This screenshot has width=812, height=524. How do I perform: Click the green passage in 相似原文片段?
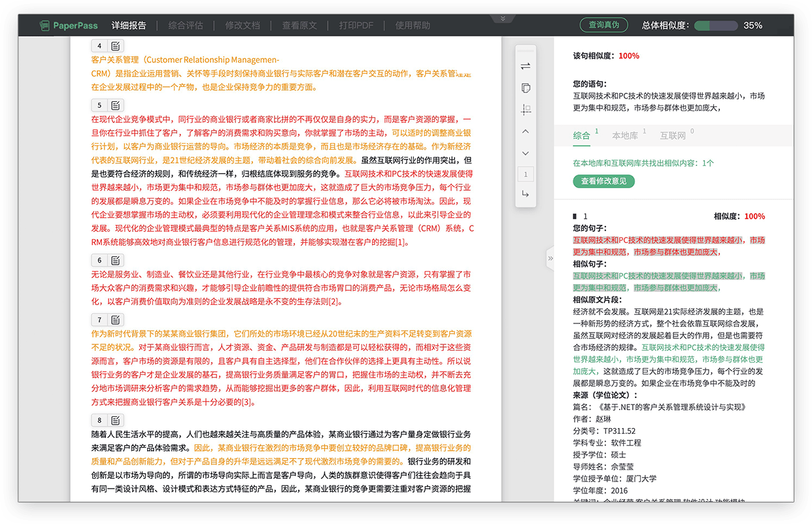[x=668, y=359]
